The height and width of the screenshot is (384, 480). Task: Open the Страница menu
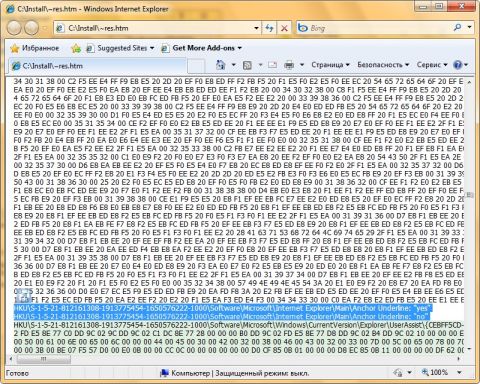coord(330,65)
